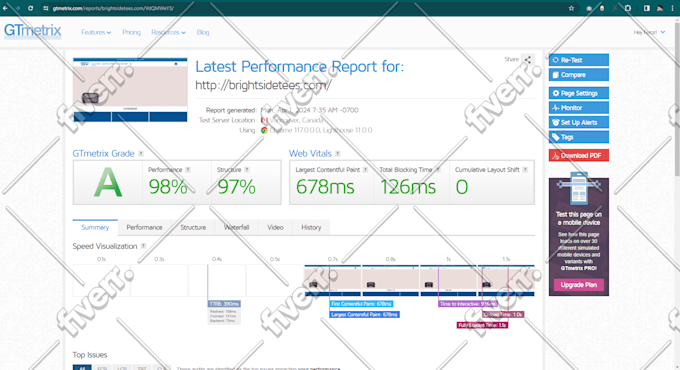Expand the Features menu
The height and width of the screenshot is (370, 680).
pos(96,32)
